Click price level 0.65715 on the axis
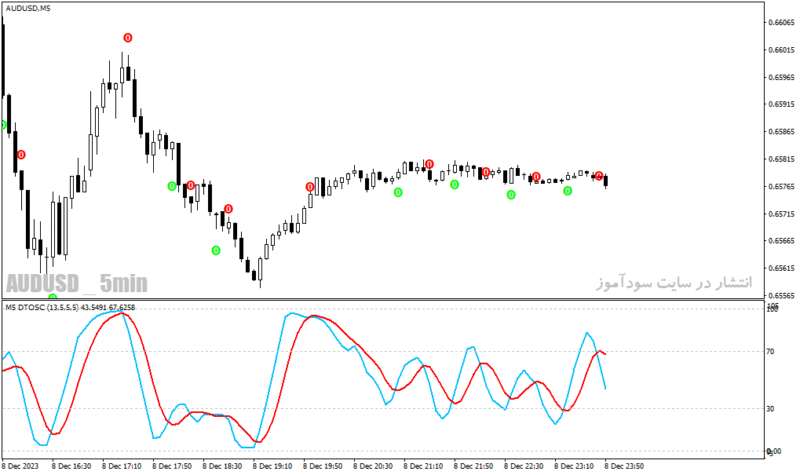Screen dimensions: 800x475 coord(781,214)
